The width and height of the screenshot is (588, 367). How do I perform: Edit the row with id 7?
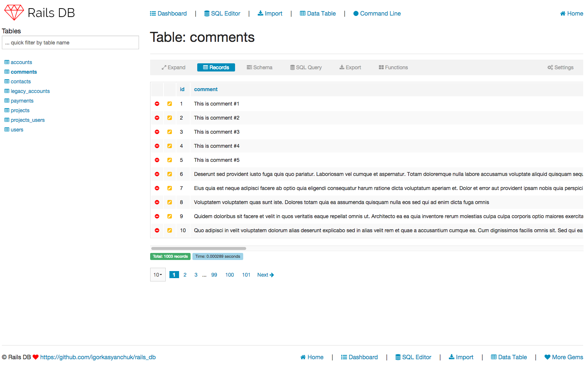(x=169, y=188)
